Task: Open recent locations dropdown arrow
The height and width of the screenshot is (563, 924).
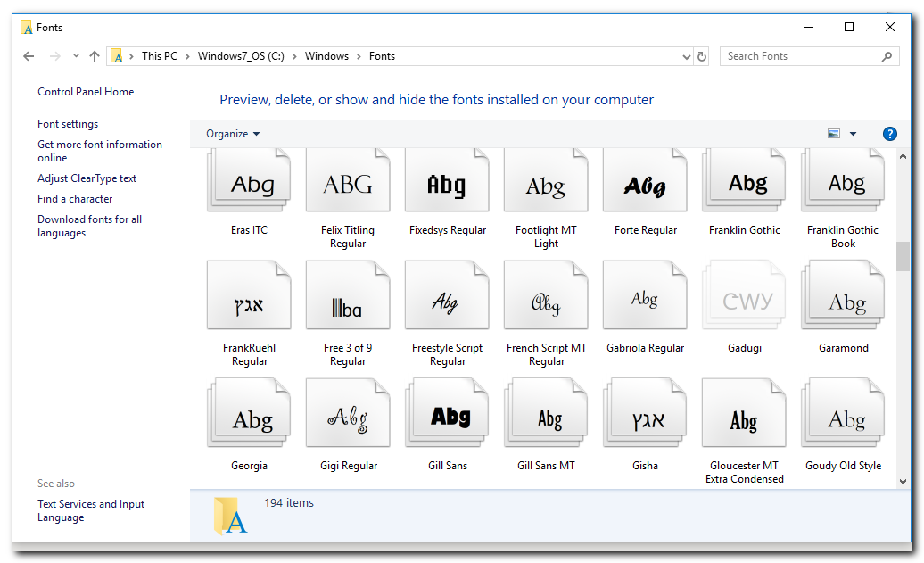Action: [x=76, y=56]
